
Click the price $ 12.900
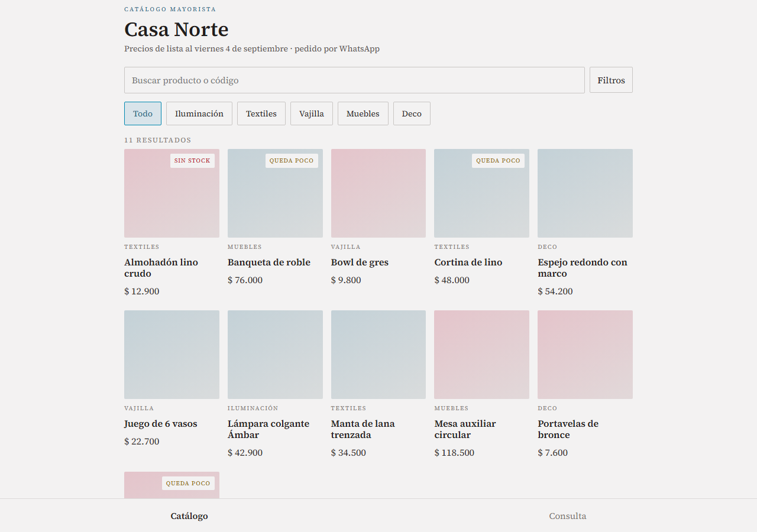coord(141,291)
